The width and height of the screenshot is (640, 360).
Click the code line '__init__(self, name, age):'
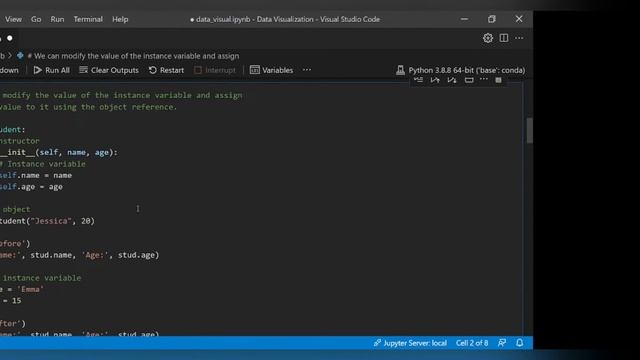59,152
